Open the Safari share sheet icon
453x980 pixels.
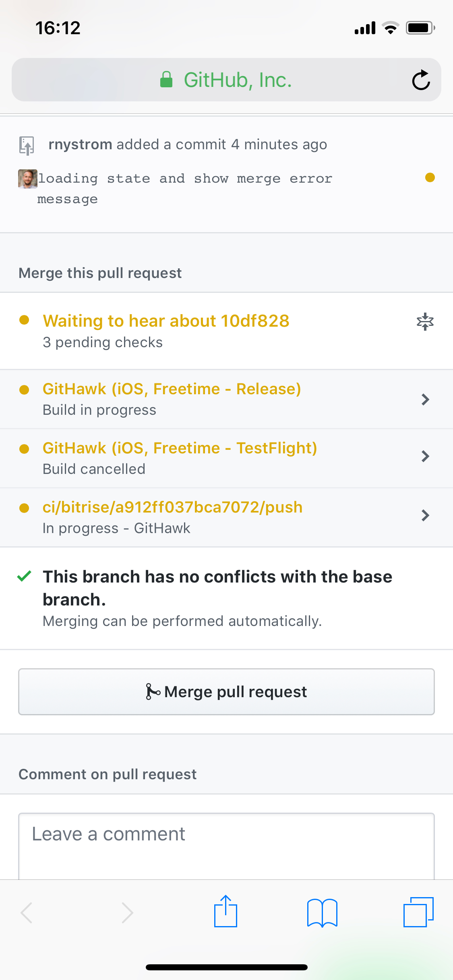point(225,912)
